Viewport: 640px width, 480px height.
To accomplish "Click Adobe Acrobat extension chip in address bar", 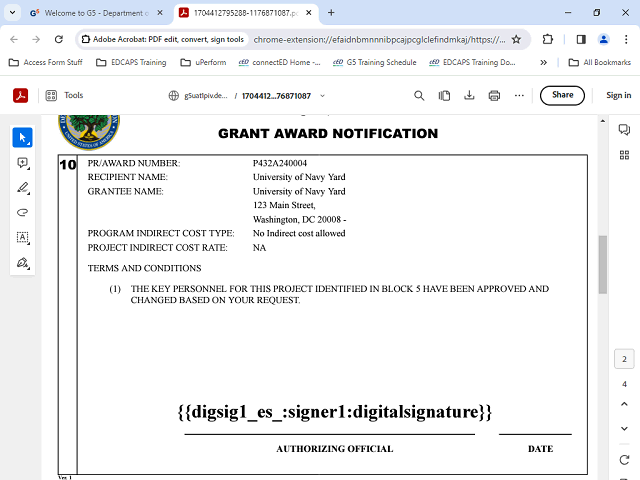I will pos(163,40).
